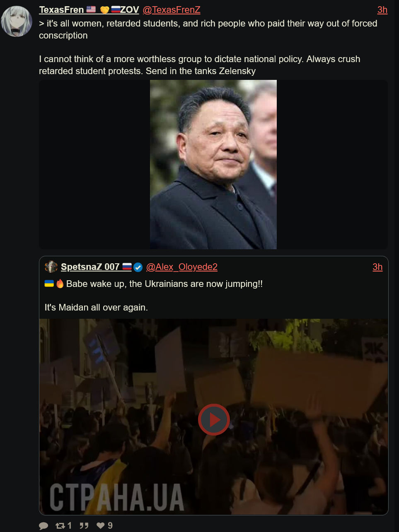Viewport: 399px width, 532px height.
Task: Click the reply speech bubble icon
Action: click(x=44, y=526)
